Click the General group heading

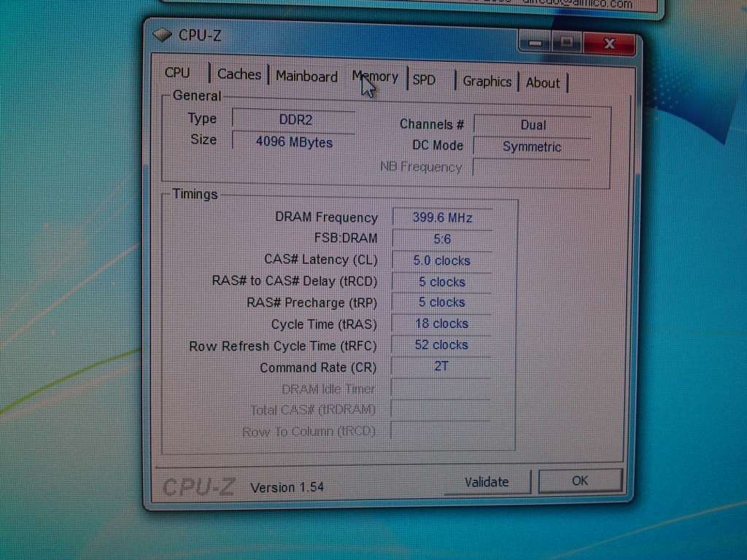[x=197, y=96]
